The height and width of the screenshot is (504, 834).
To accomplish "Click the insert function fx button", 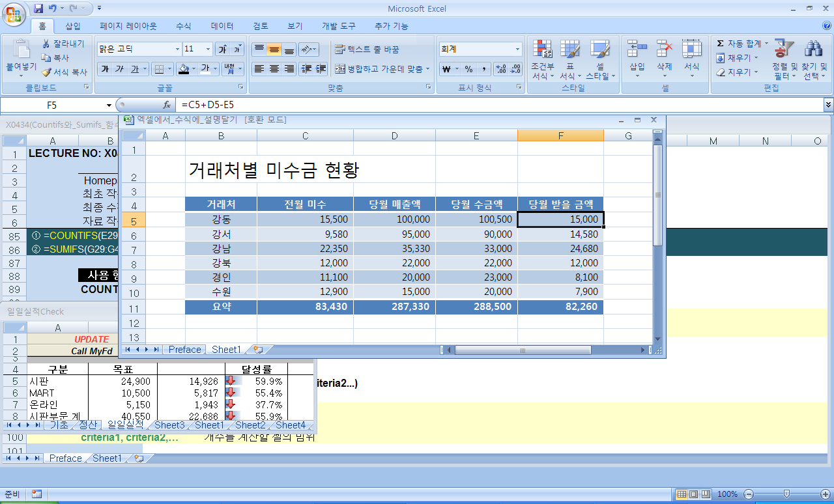I will point(167,105).
